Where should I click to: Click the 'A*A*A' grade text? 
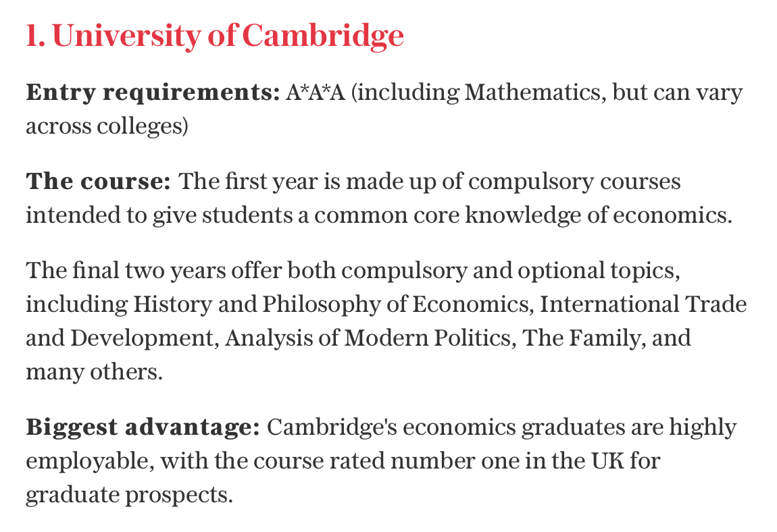(315, 92)
